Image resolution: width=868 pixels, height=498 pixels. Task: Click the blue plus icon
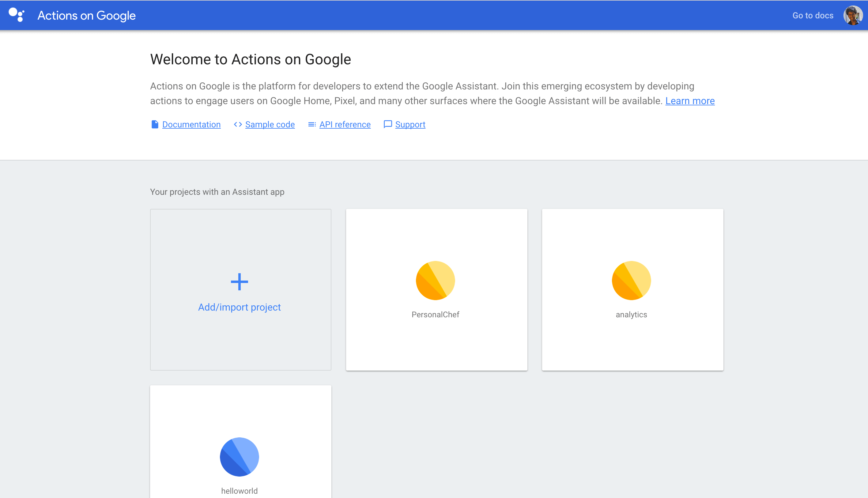point(240,282)
